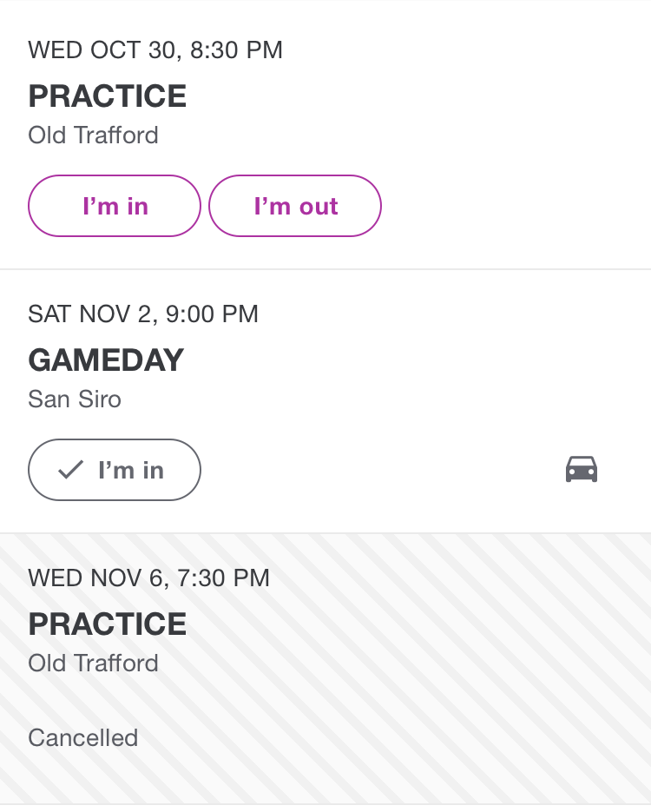This screenshot has height=812, width=651.
Task: Click the WED NOV 6 date text
Action: point(95,578)
